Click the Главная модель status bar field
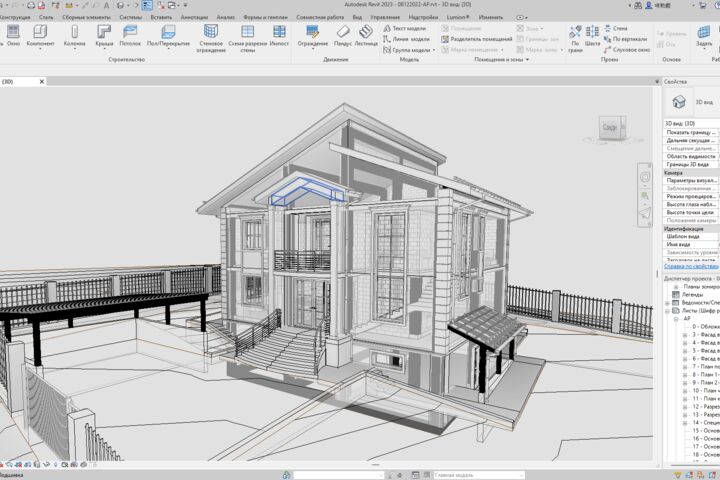The image size is (720, 480). [478, 475]
